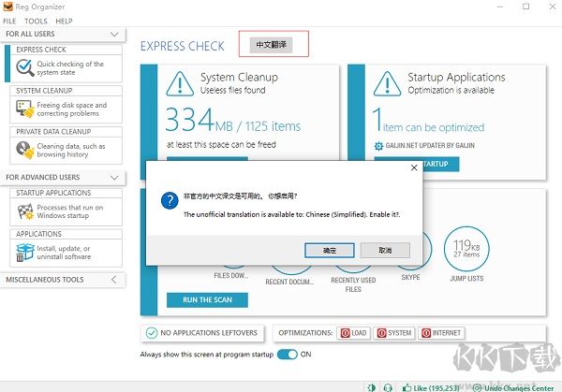562x392 pixels.
Task: Click the System Cleanup broom icon in sidebar
Action: [24, 109]
